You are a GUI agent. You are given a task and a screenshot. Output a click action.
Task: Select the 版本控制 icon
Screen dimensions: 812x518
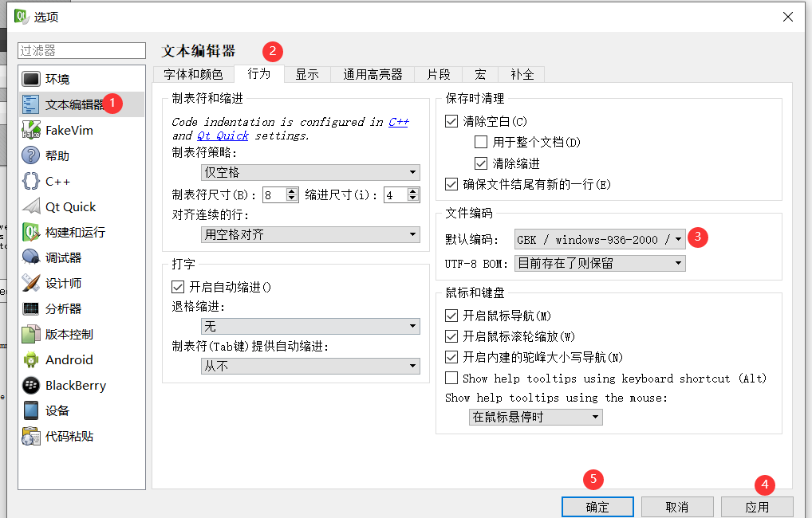tap(30, 334)
